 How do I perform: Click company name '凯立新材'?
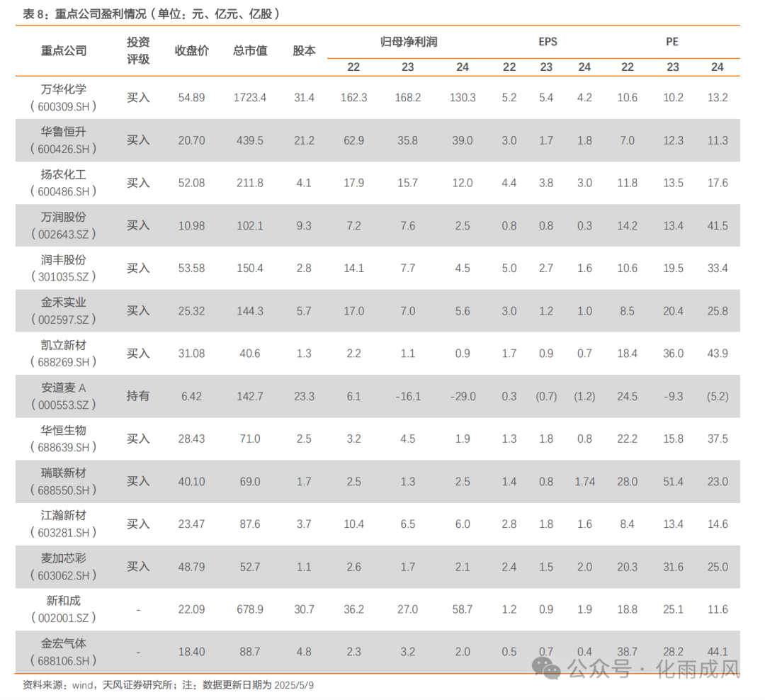coord(64,345)
